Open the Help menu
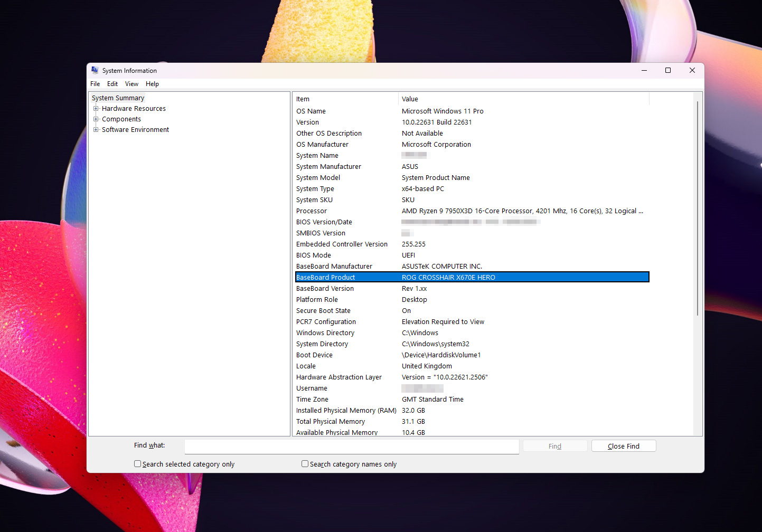This screenshot has height=532, width=762. click(x=152, y=84)
